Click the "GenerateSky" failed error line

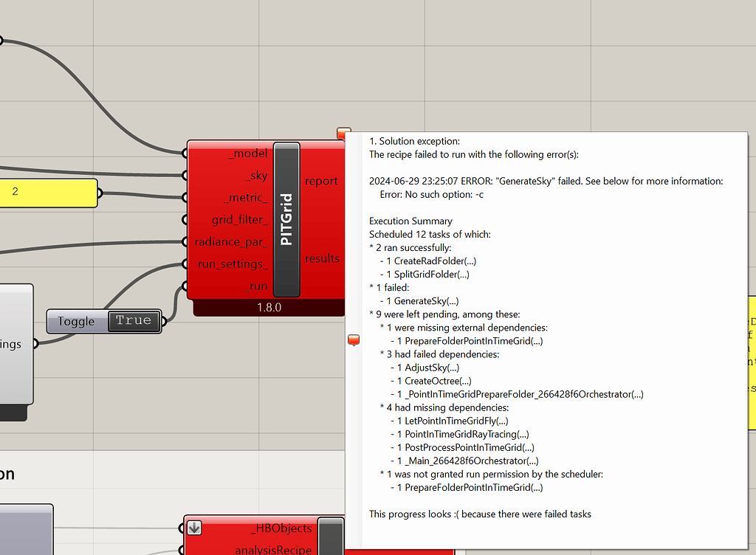point(546,181)
